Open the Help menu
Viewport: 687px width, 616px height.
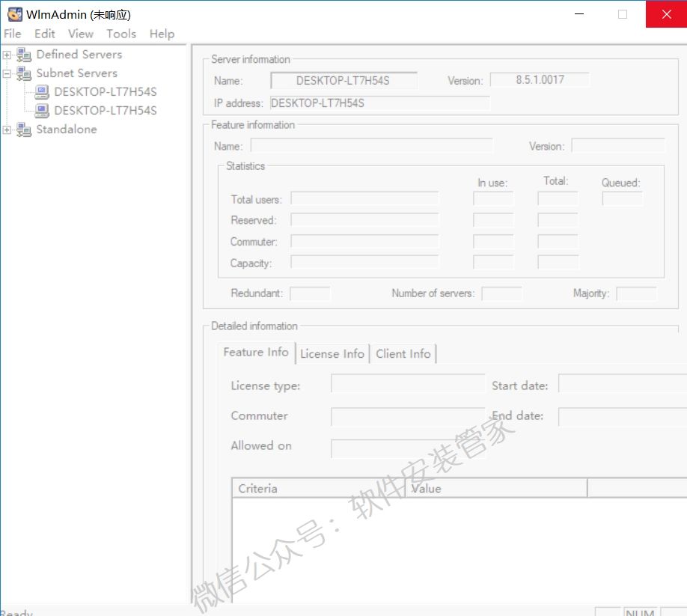click(162, 34)
